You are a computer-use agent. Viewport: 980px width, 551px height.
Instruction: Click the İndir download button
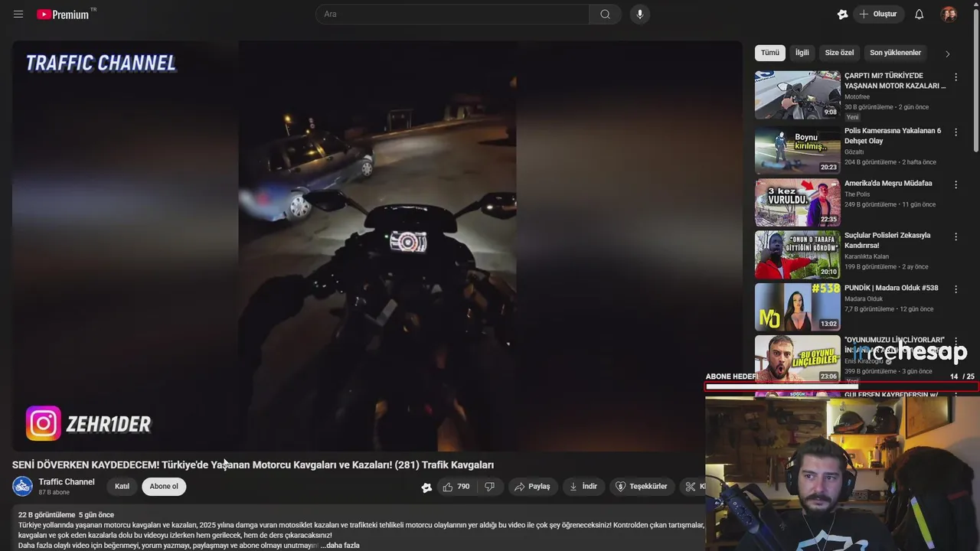click(583, 487)
